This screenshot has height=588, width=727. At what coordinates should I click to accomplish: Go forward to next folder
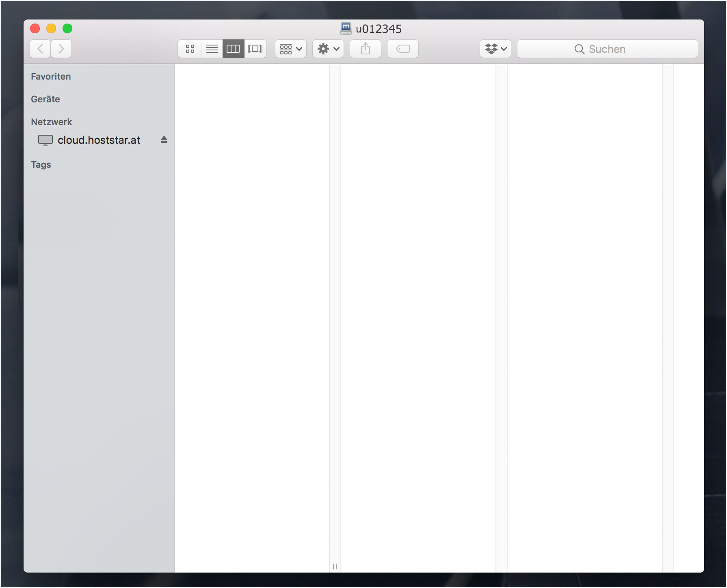tap(61, 49)
